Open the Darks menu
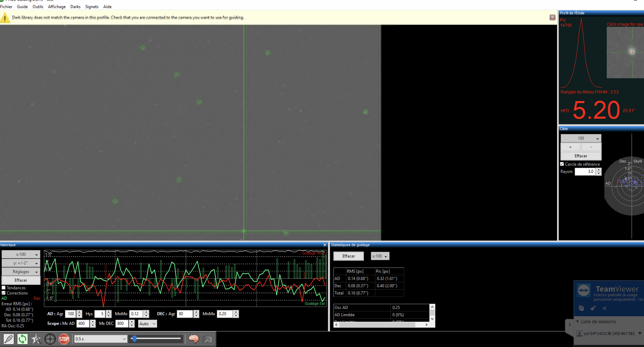 75,7
